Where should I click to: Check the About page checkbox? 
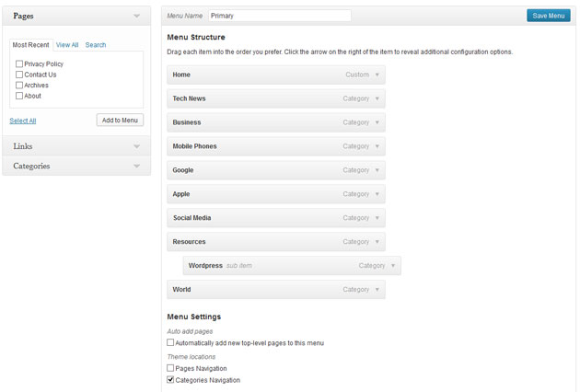pos(19,96)
